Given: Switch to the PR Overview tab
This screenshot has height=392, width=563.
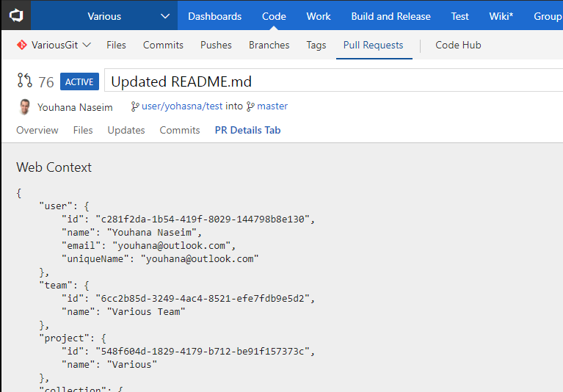Looking at the screenshot, I should [x=37, y=130].
